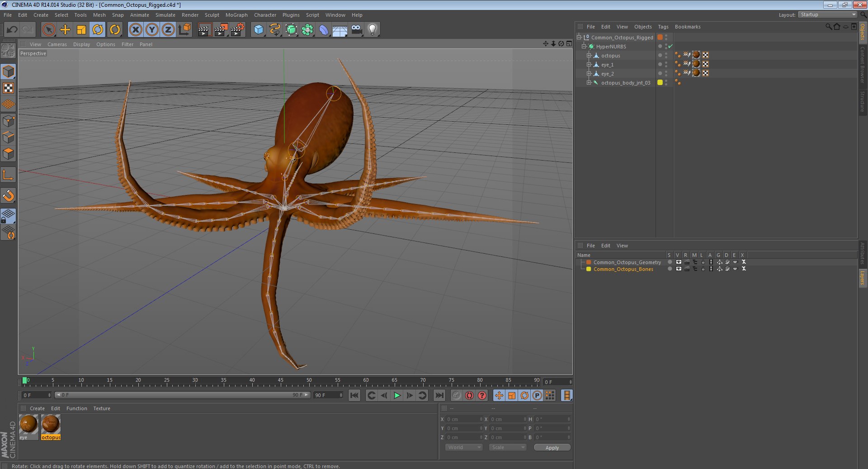Click orange color swatch of Common_Octopus_Geometry layer
The width and height of the screenshot is (868, 469).
[x=589, y=262]
